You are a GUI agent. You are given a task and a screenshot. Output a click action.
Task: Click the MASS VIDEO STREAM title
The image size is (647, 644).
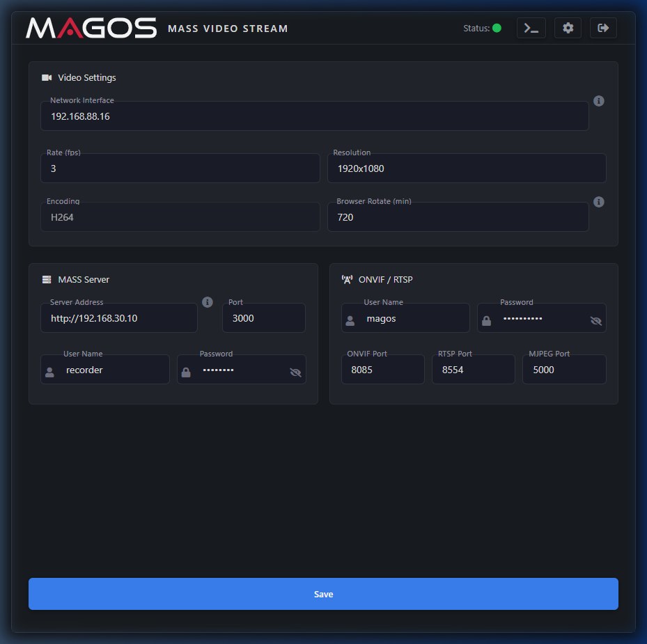coord(228,29)
